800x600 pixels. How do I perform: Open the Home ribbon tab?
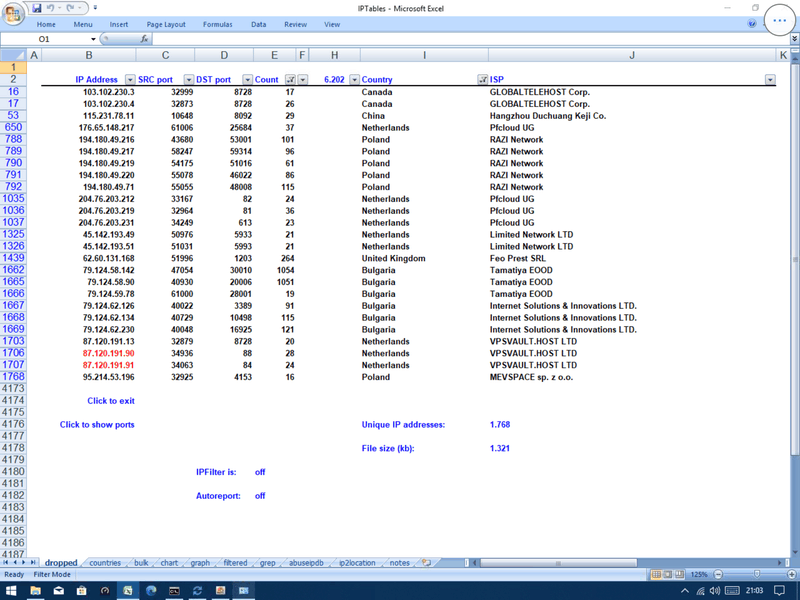tap(46, 24)
